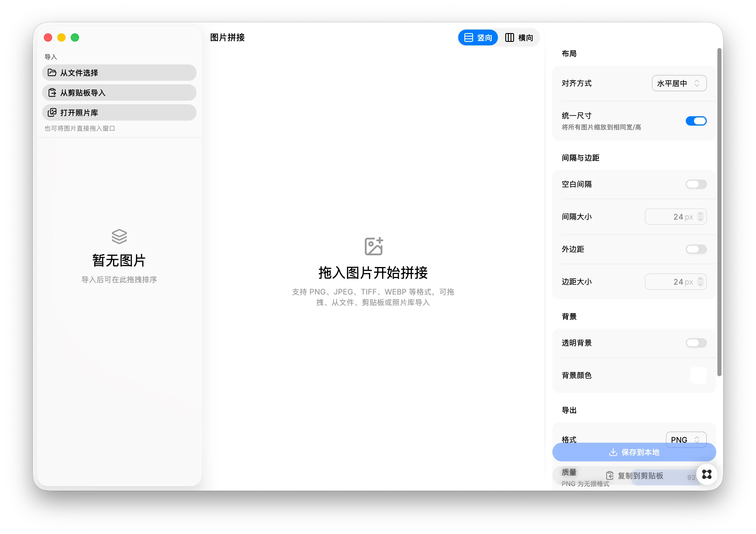Click the 暂无图片 placeholder text

[x=119, y=260]
